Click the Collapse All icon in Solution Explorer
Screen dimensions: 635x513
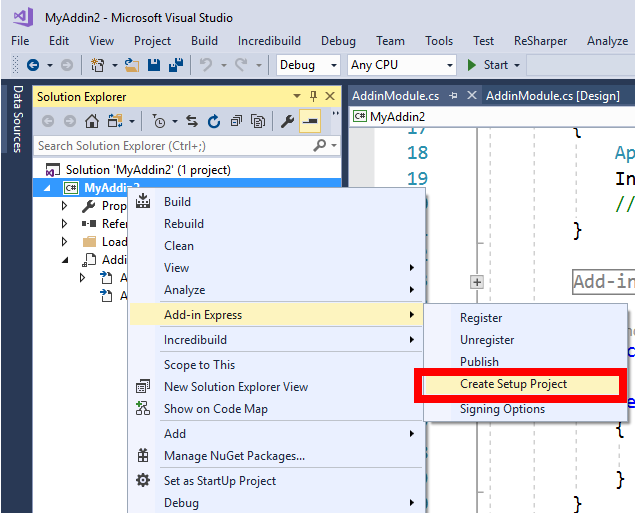coord(236,121)
